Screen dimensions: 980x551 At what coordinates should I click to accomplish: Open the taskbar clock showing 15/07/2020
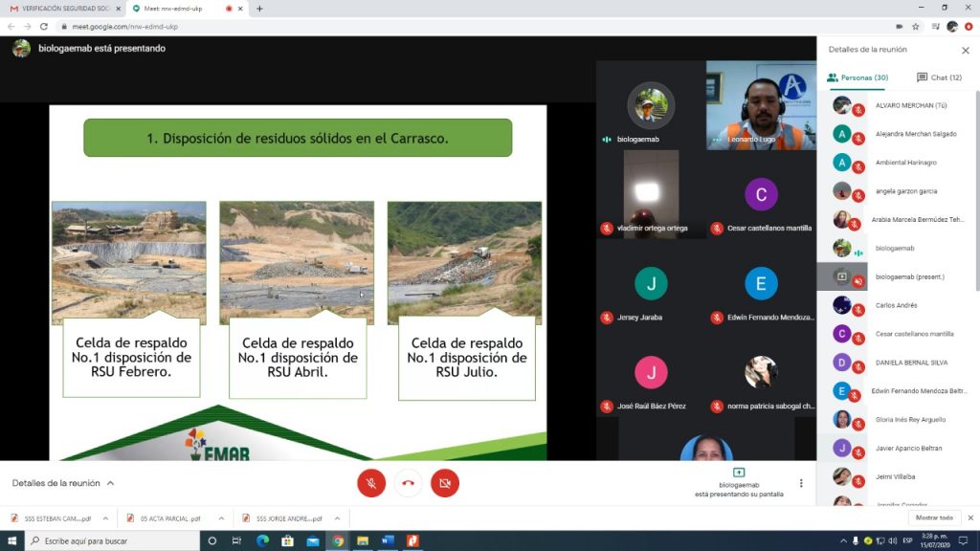[x=935, y=541]
